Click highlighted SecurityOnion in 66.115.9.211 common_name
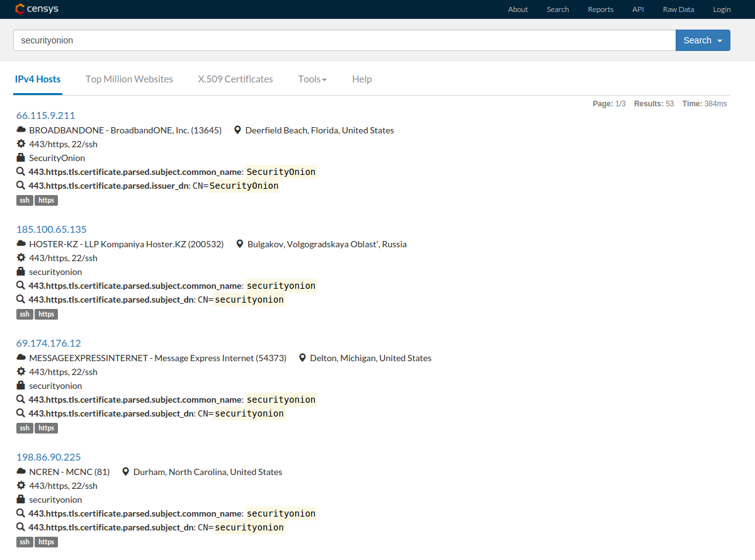This screenshot has height=560, width=755. (x=281, y=172)
